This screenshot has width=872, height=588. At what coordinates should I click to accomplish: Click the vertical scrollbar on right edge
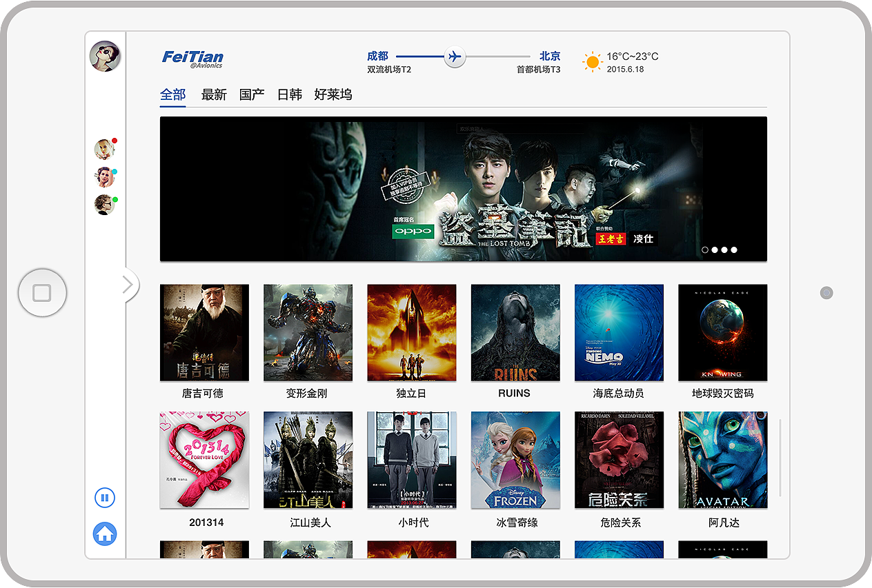click(780, 458)
